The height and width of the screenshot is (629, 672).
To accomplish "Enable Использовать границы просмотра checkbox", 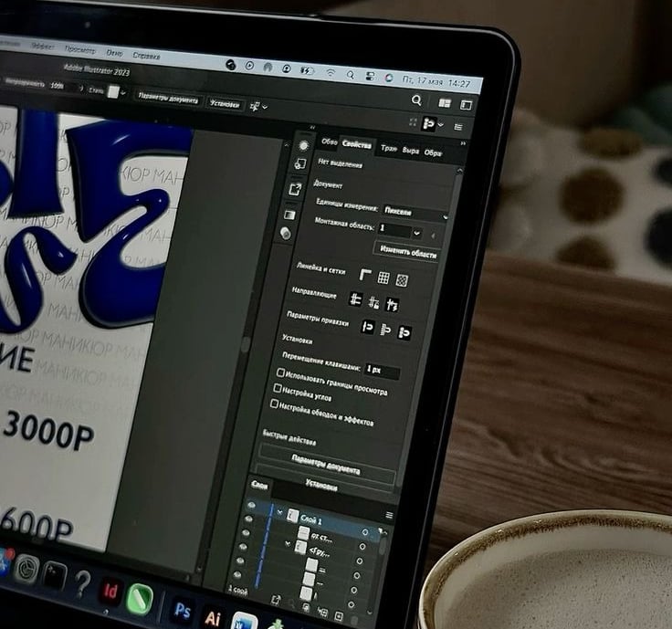I will tap(280, 372).
